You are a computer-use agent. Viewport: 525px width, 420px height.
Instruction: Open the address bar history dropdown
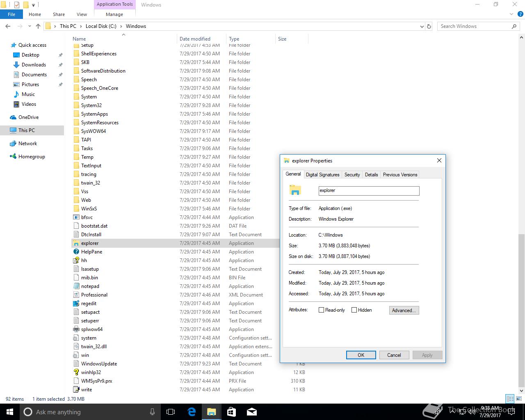422,26
